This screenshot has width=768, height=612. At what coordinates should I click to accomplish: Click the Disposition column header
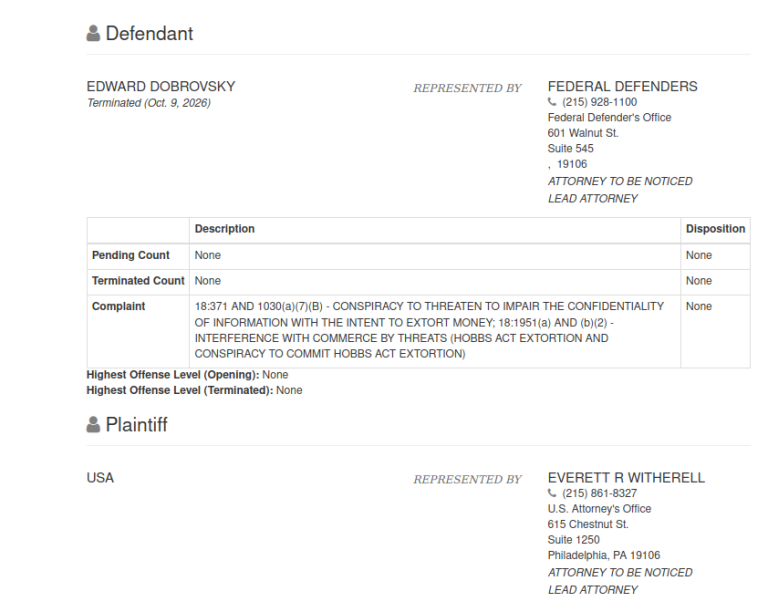click(x=716, y=229)
